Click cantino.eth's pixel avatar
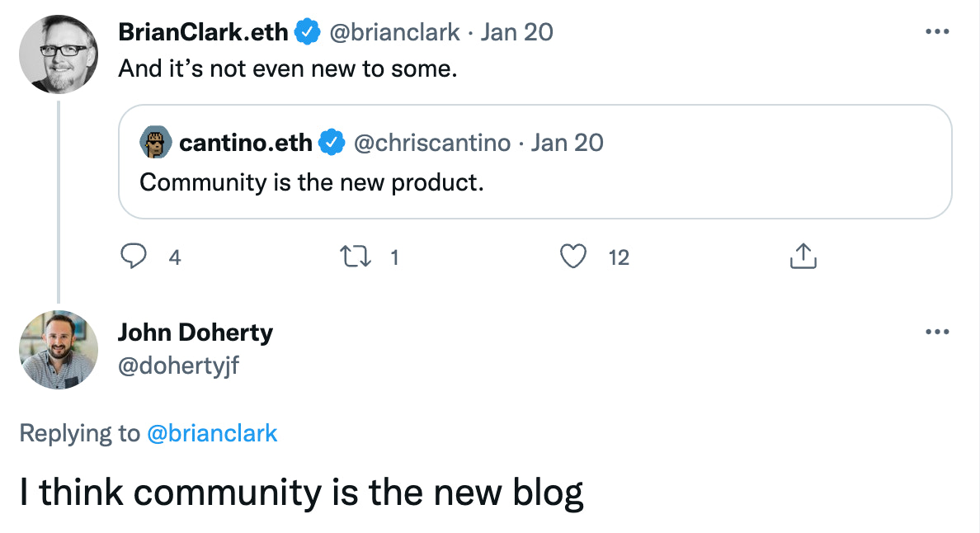The width and height of the screenshot is (980, 533). 155,143
